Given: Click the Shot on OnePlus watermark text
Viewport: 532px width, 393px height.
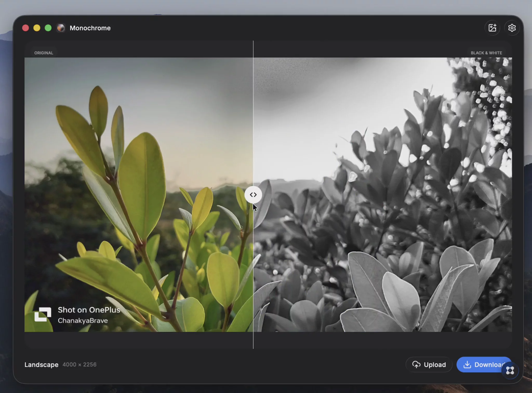Looking at the screenshot, I should click(89, 310).
